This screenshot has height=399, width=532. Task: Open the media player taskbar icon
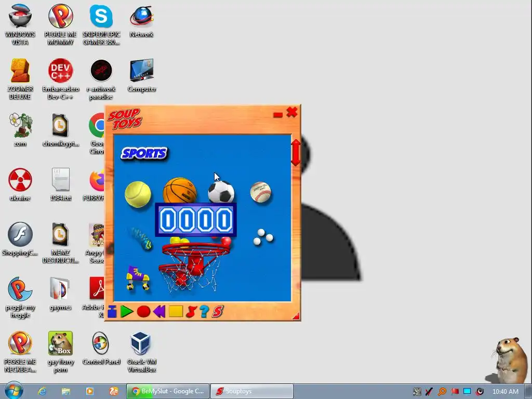(89, 391)
